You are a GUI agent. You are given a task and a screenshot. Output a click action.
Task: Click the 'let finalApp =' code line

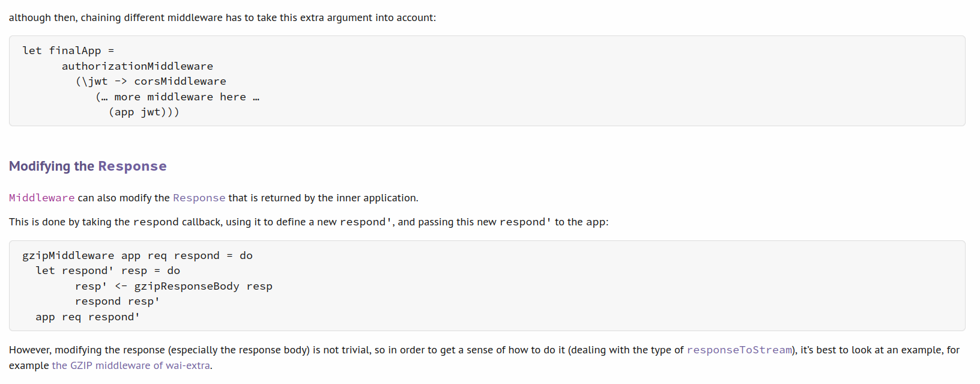click(x=68, y=50)
